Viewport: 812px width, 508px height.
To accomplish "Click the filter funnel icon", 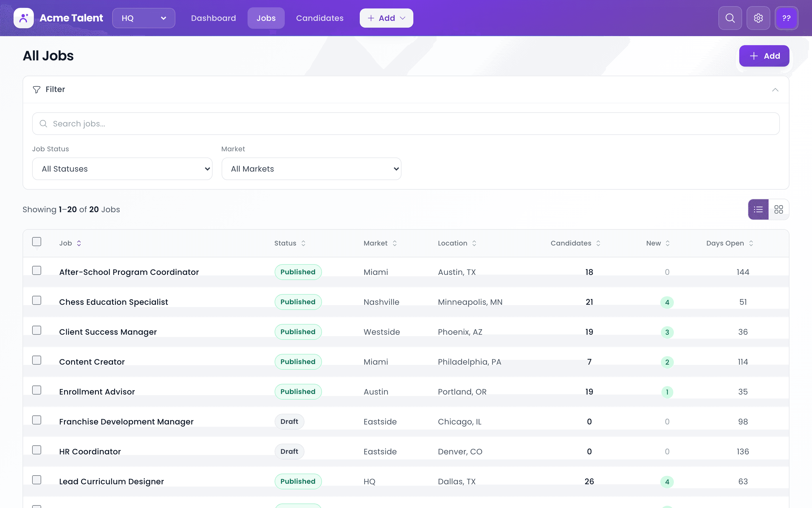I will pos(37,89).
